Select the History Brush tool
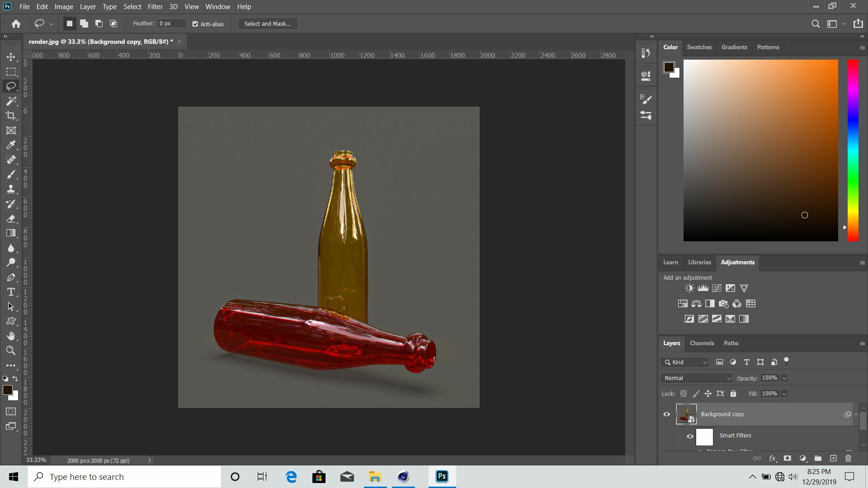 click(x=11, y=204)
